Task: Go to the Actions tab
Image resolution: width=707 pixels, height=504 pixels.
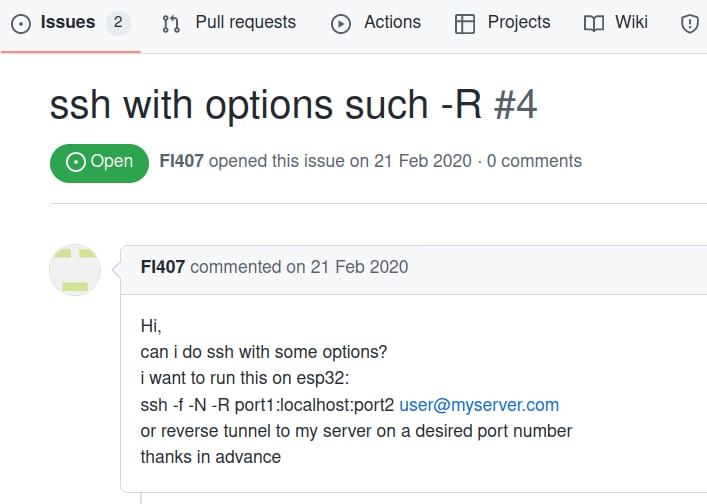Action: click(x=392, y=22)
